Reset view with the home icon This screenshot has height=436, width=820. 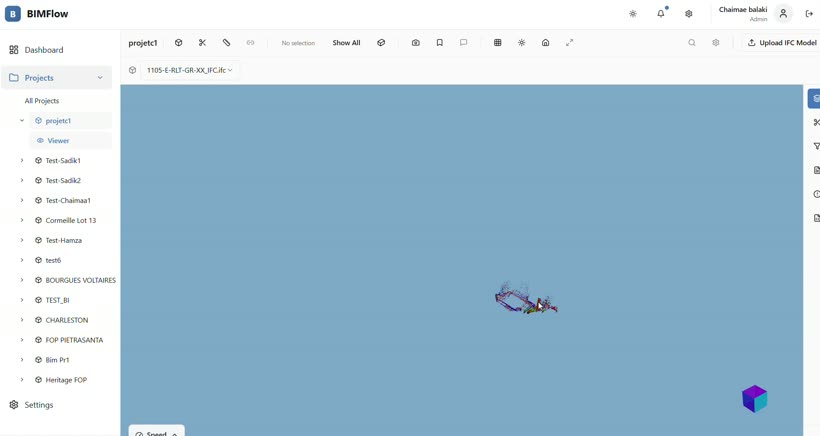(x=545, y=43)
